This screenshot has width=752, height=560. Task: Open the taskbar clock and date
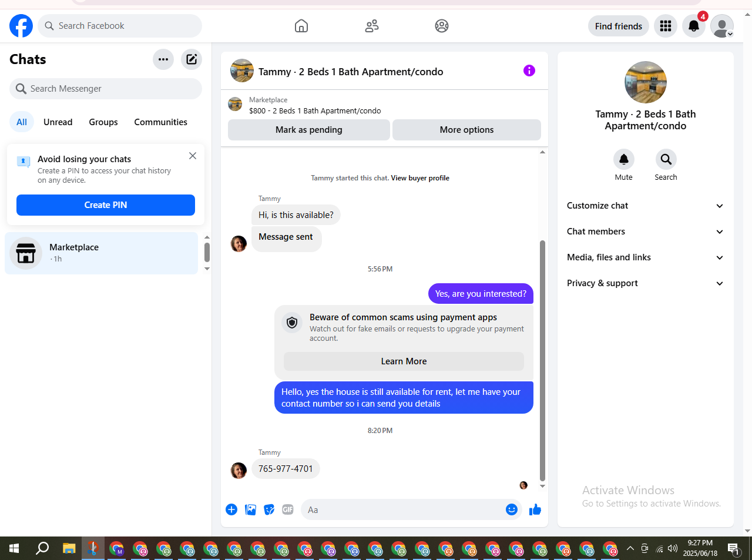pyautogui.click(x=700, y=548)
